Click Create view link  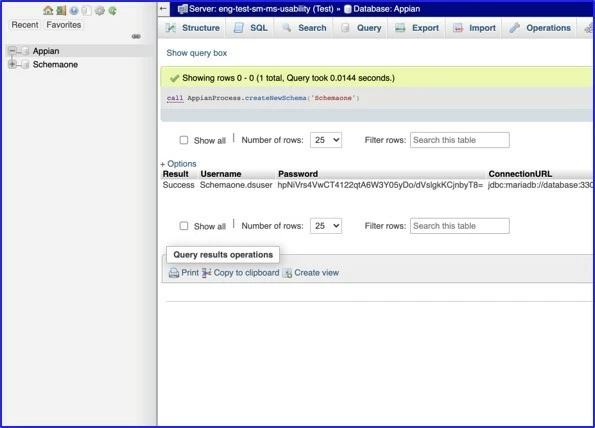316,273
